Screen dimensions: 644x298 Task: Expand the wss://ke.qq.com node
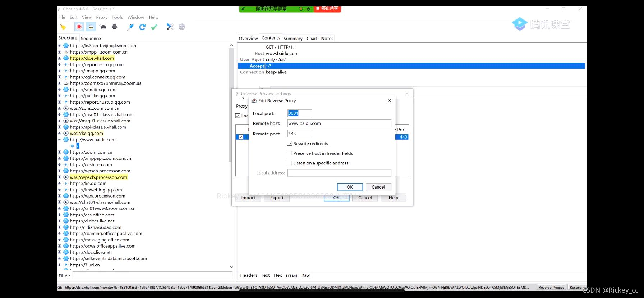(60, 133)
